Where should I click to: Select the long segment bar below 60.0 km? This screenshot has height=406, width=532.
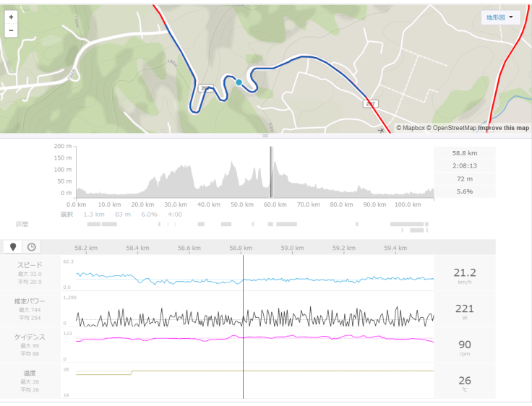(286, 224)
